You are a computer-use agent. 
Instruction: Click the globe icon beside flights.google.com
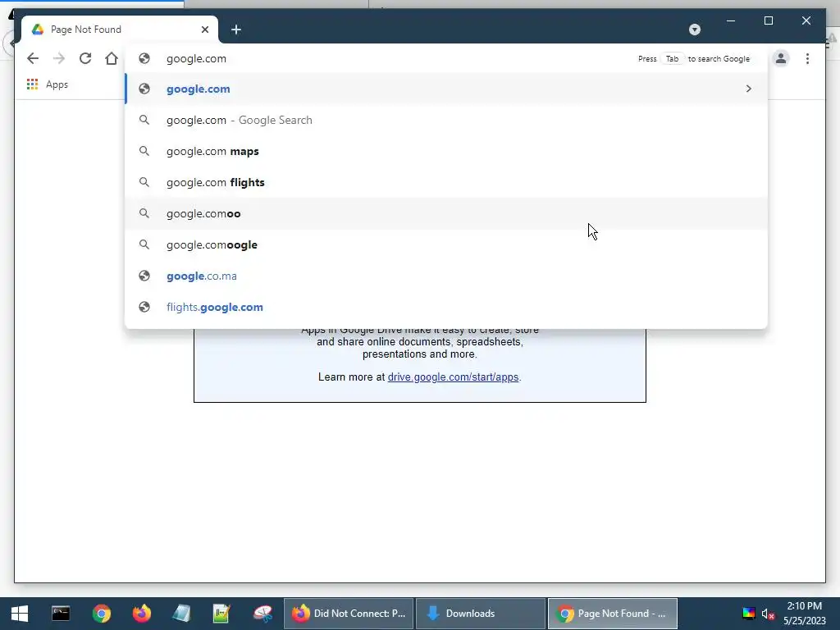tap(144, 307)
